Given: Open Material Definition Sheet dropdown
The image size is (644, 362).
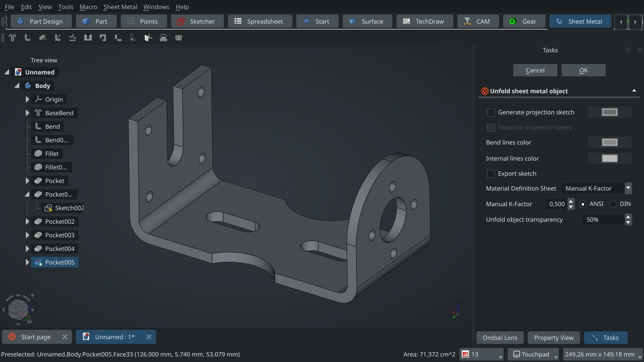Looking at the screenshot, I should [596, 188].
